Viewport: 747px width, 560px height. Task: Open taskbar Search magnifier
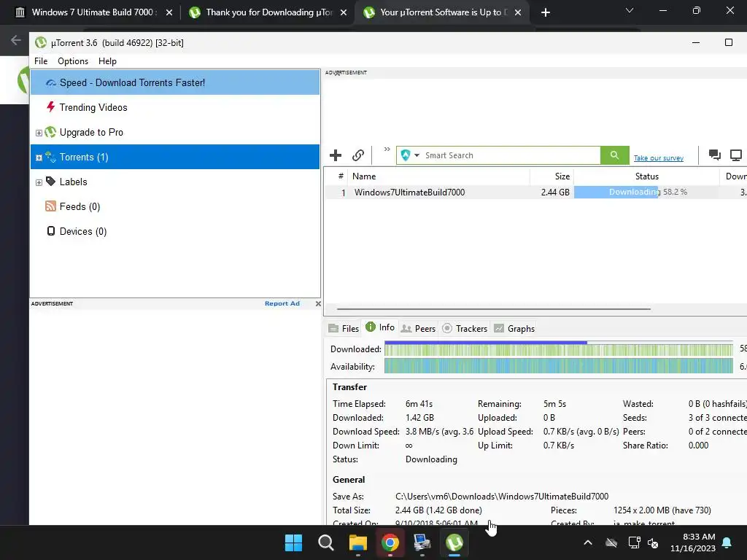(326, 542)
